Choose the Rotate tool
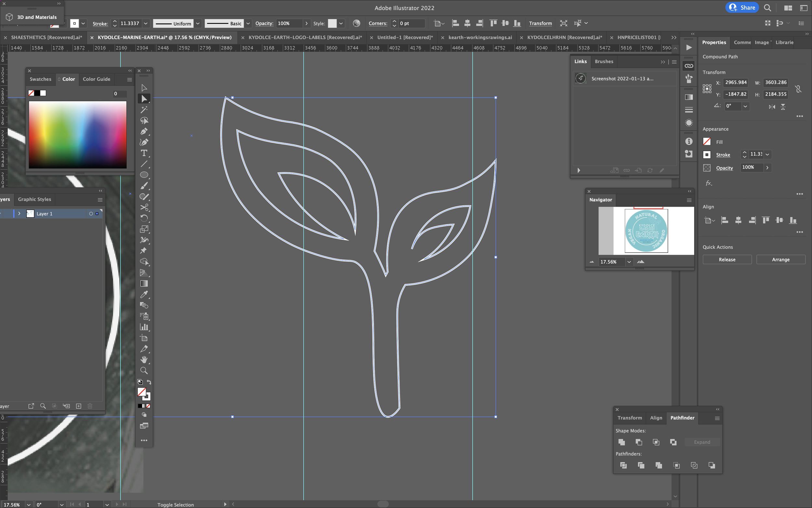 144,218
